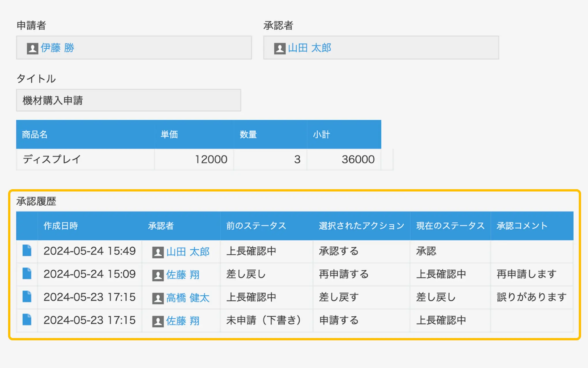Screen dimensions: 588x368
Task: Open 山田 太郎 link in approver field
Action: (x=310, y=48)
